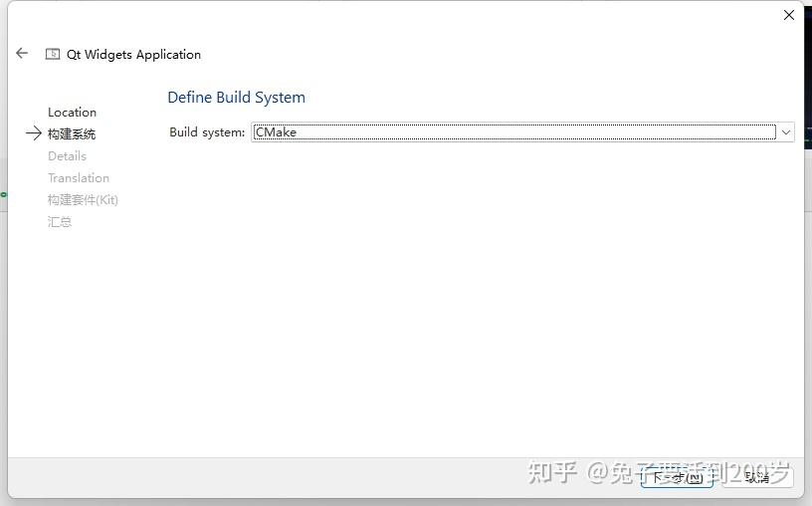Click the Qt Widgets Application wizard icon
This screenshot has width=812, height=506.
coord(53,54)
